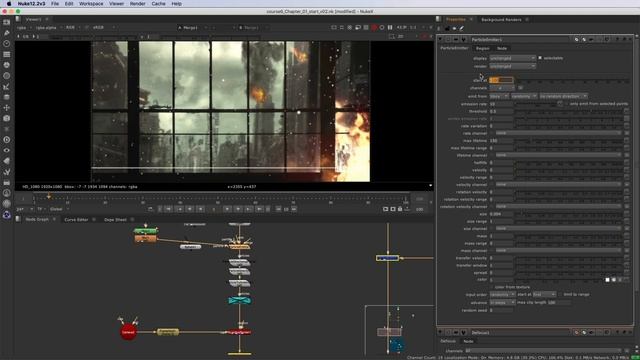The image size is (640, 360).
Task: Click the edit pencil icon in Properties toolbar
Action: click(462, 28)
